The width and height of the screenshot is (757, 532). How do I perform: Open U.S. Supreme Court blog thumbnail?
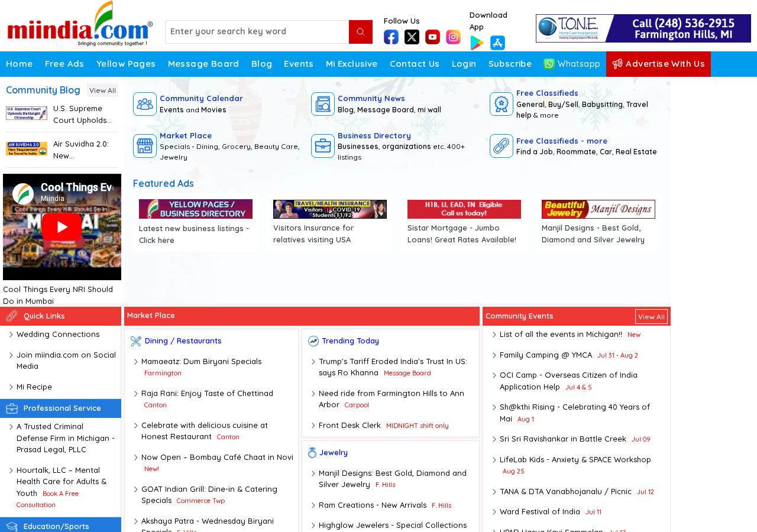27,113
